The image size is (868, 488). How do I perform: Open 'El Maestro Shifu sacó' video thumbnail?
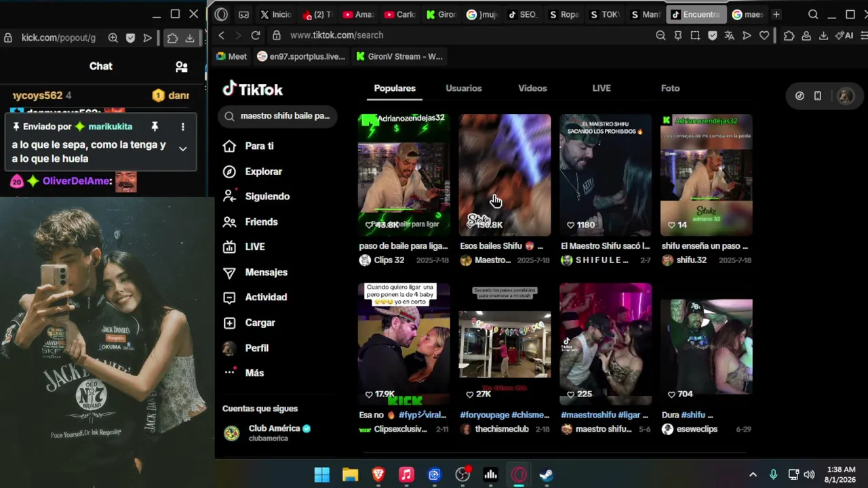[x=606, y=175]
